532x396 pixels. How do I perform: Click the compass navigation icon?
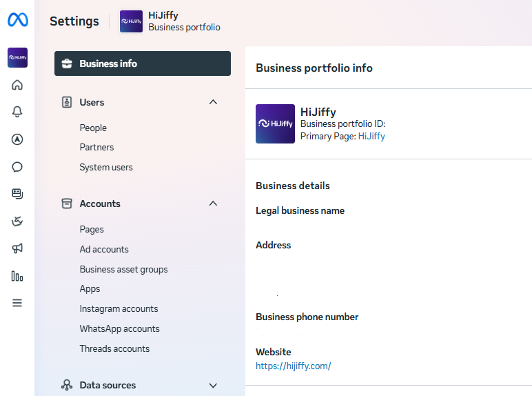click(x=17, y=139)
